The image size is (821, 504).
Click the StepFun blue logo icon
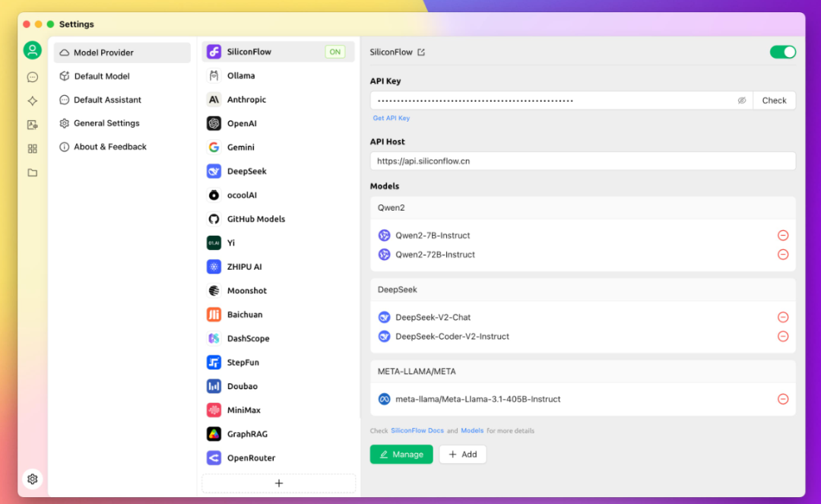[x=214, y=362]
